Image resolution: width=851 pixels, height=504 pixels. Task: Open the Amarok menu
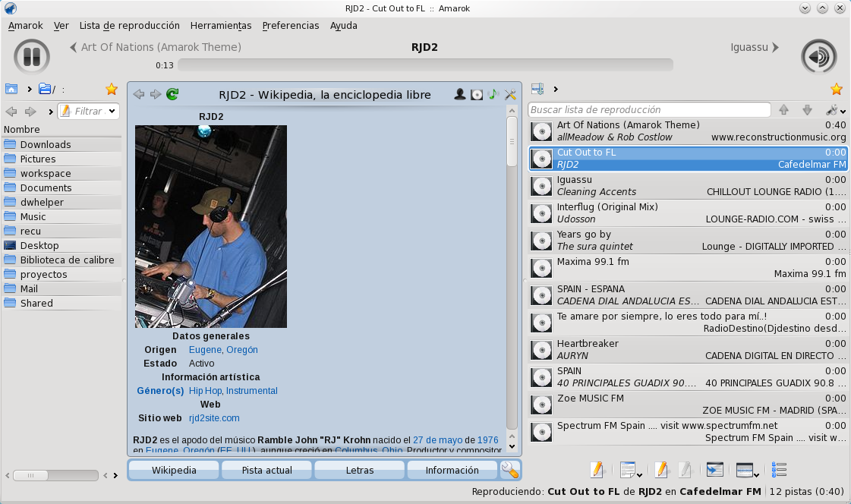tap(26, 26)
